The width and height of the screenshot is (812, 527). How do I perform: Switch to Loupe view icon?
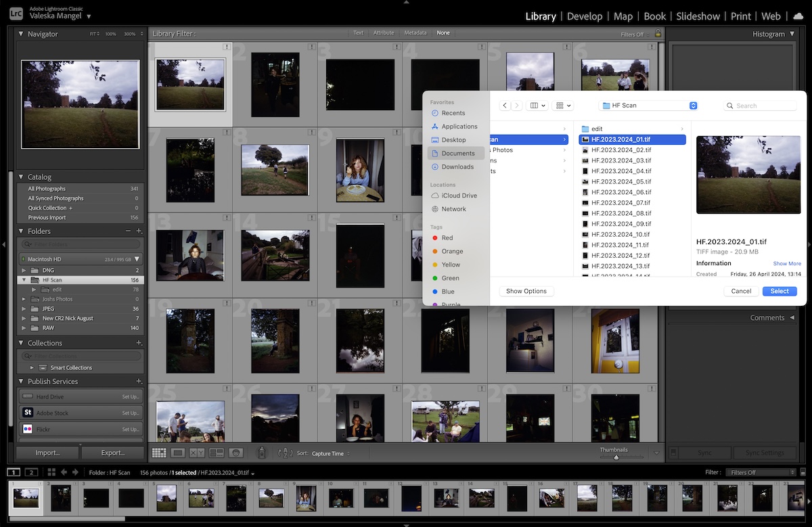click(178, 453)
